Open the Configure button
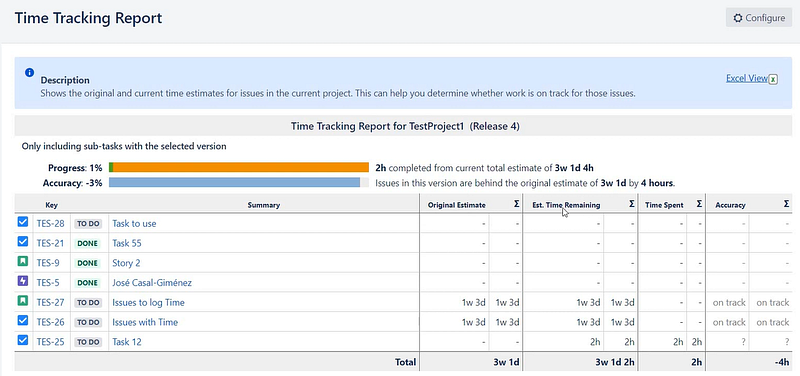This screenshot has width=800, height=376. [x=759, y=18]
